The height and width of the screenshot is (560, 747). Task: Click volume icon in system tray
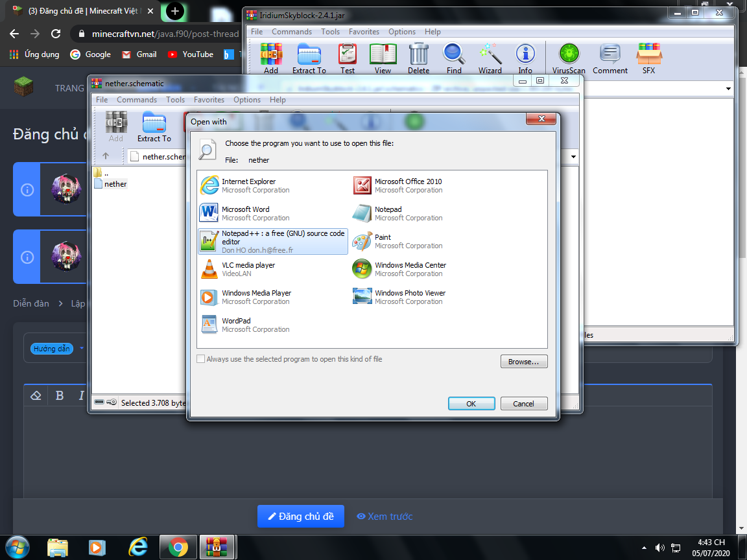[660, 548]
